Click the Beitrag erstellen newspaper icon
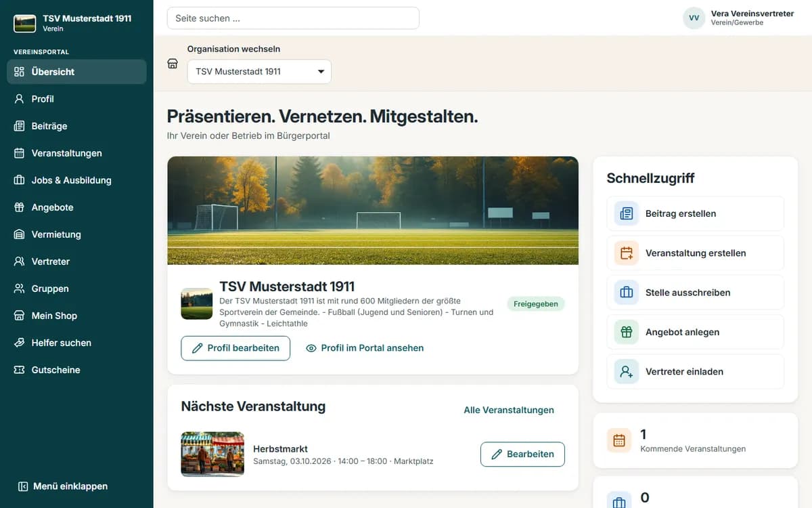This screenshot has height=508, width=812. tap(627, 213)
